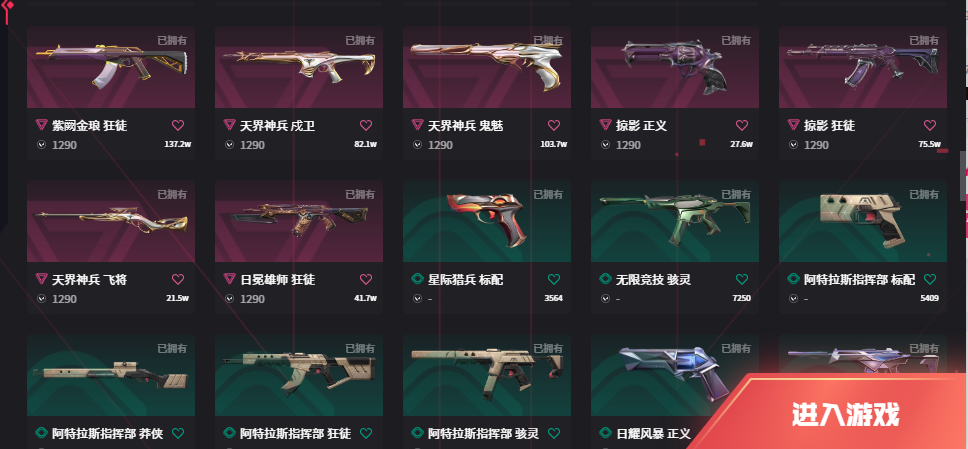The width and height of the screenshot is (968, 449).
Task: Click the 进入游戏 button
Action: pos(846,414)
